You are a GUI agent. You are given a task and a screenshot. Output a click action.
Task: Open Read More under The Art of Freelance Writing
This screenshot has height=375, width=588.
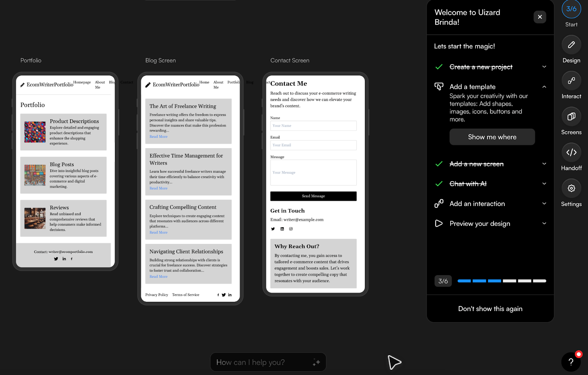point(158,136)
